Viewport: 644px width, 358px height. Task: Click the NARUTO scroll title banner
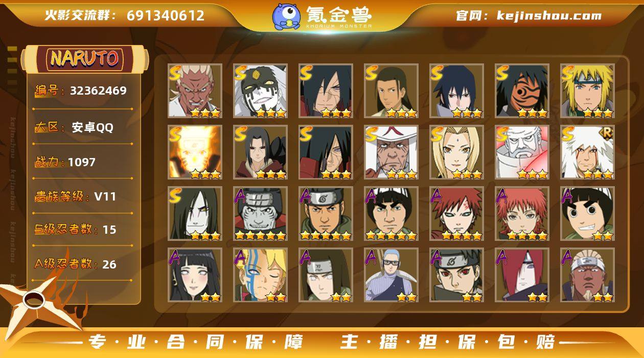tap(84, 59)
